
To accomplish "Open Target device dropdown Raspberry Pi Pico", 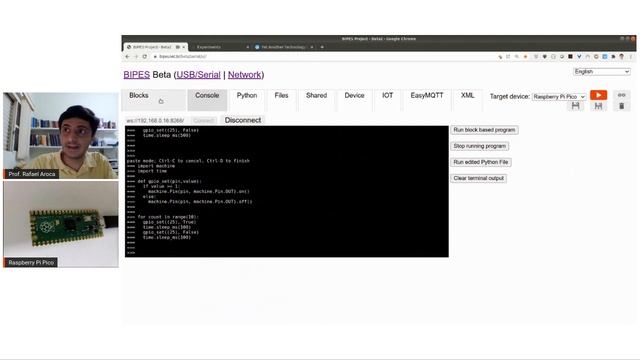I will pyautogui.click(x=559, y=97).
